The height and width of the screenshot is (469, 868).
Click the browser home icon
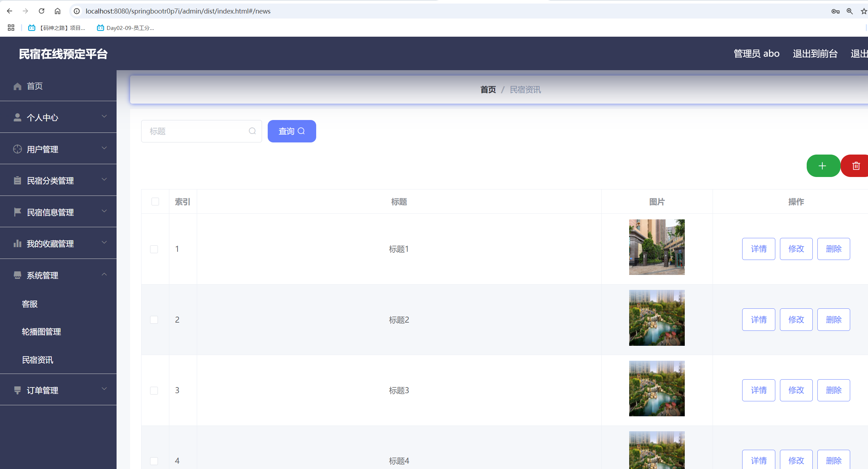coord(57,11)
